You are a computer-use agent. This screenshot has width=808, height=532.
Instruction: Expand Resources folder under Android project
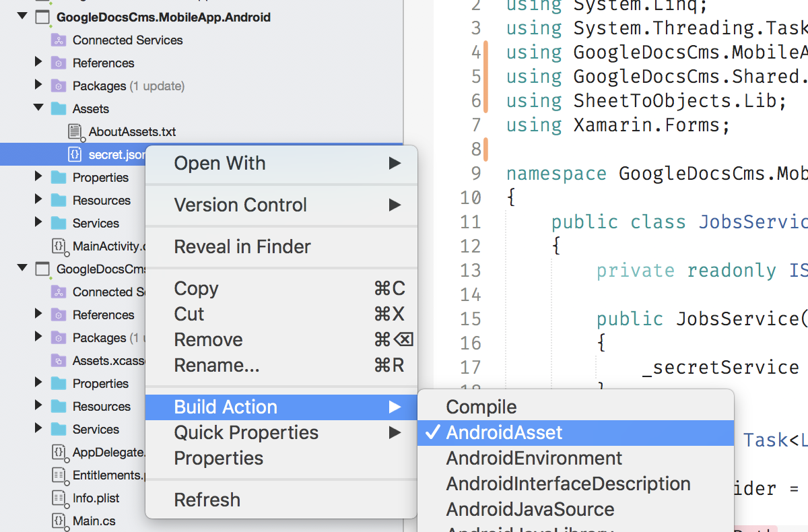[39, 200]
